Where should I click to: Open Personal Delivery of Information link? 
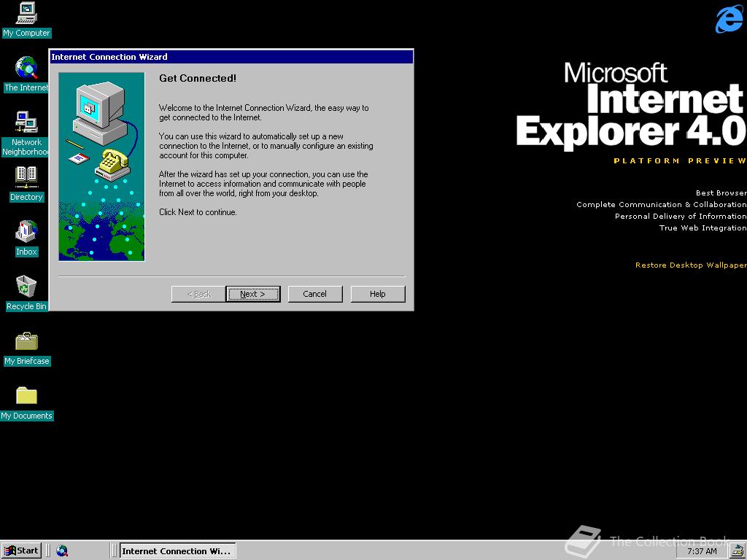coord(681,216)
